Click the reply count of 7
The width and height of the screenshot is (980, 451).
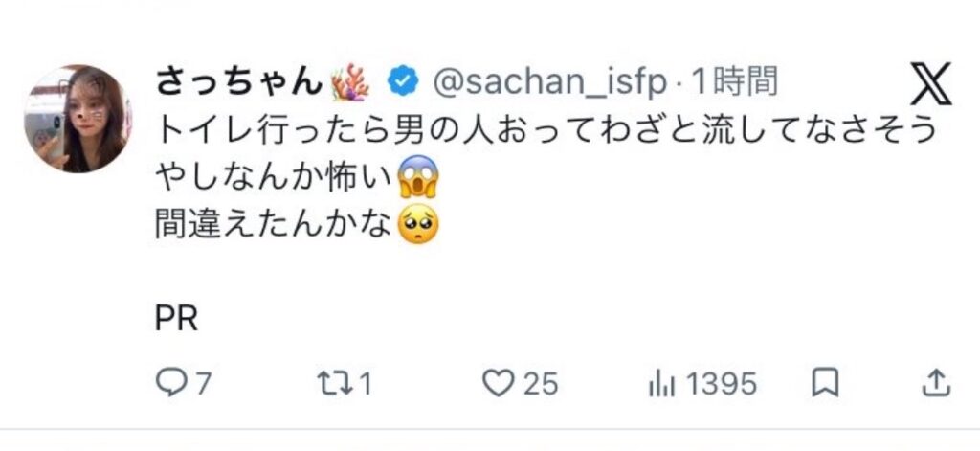tap(202, 384)
